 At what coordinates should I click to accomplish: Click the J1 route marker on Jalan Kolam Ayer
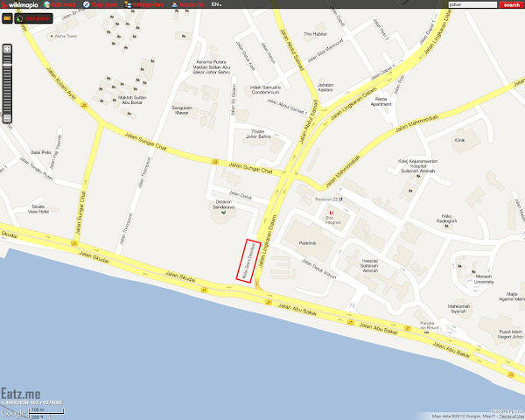84,105
